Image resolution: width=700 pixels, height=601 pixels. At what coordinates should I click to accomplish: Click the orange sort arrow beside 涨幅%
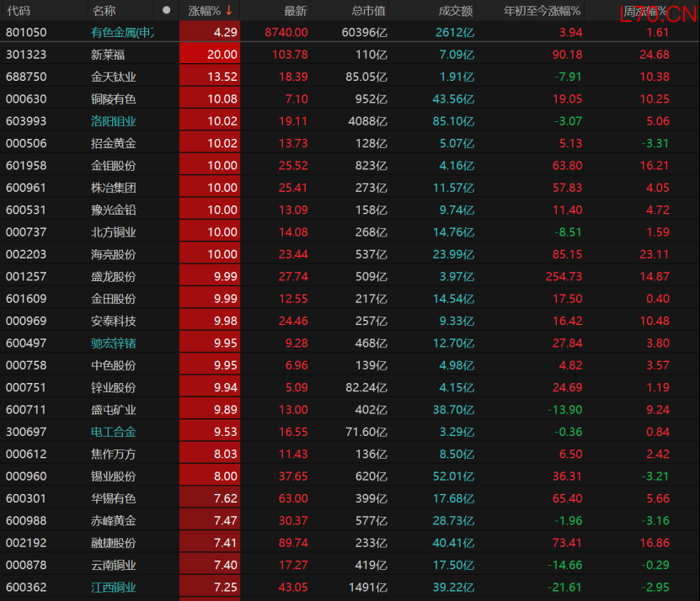pyautogui.click(x=229, y=10)
